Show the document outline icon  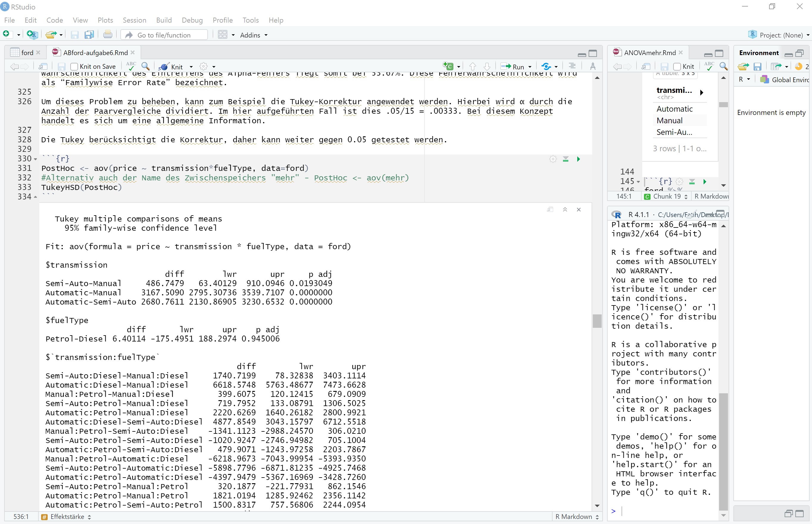pyautogui.click(x=572, y=66)
